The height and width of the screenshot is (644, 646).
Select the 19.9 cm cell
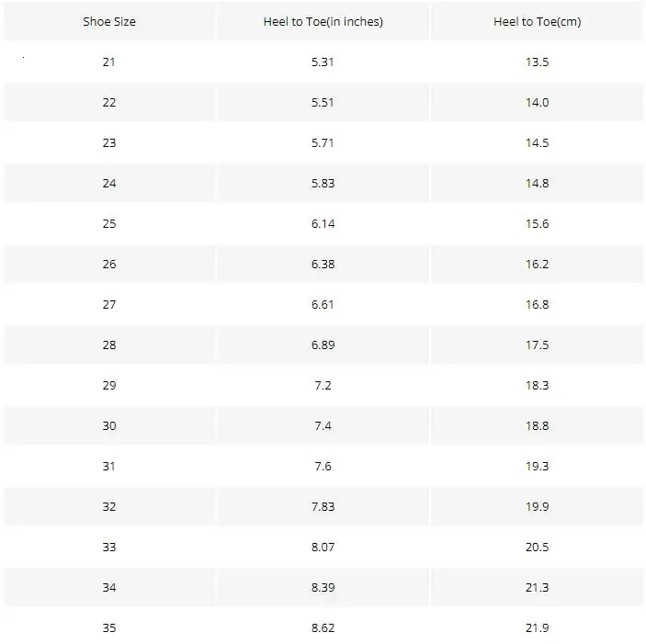[x=537, y=507]
